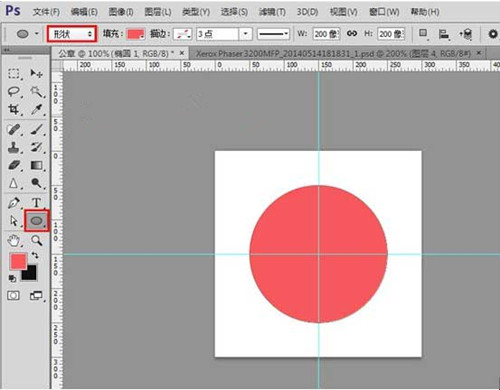Select the Zoom tool
Viewport: 500px width, 390px height.
tap(36, 240)
